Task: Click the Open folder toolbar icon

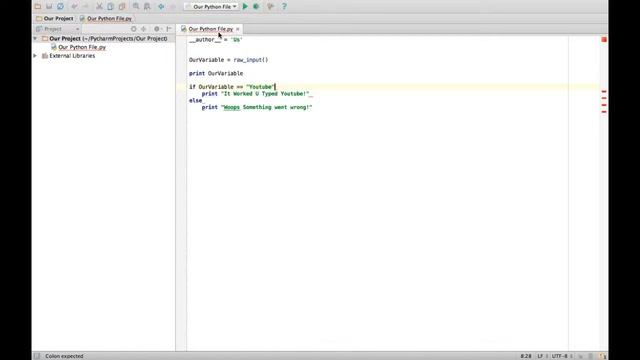Action: click(x=38, y=7)
